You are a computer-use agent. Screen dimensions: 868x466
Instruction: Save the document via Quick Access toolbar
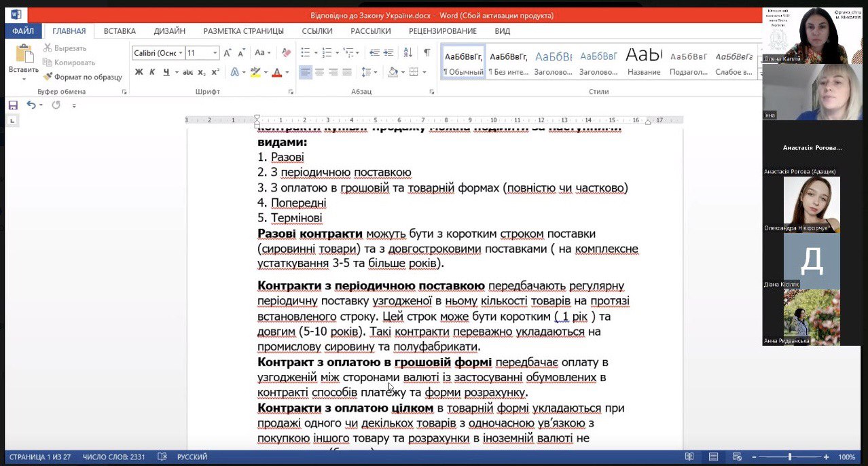[13, 105]
